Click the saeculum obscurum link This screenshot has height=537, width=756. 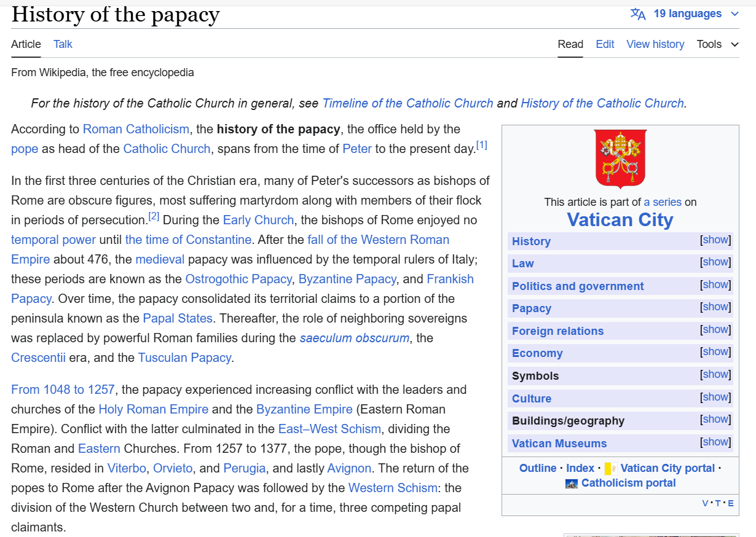[x=355, y=338]
